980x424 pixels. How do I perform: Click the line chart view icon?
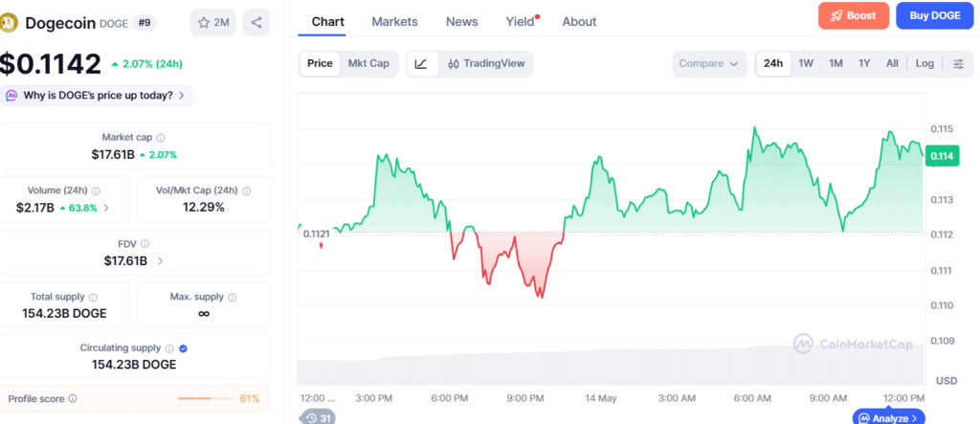tap(421, 64)
